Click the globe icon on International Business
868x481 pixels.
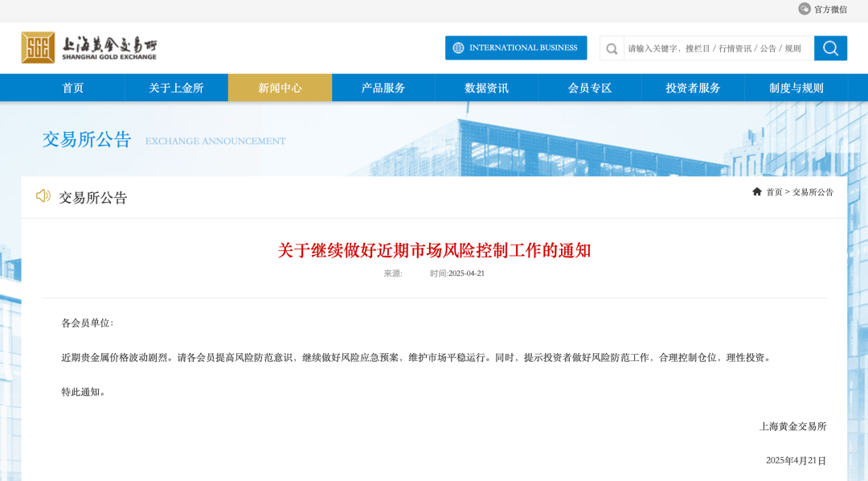click(458, 47)
